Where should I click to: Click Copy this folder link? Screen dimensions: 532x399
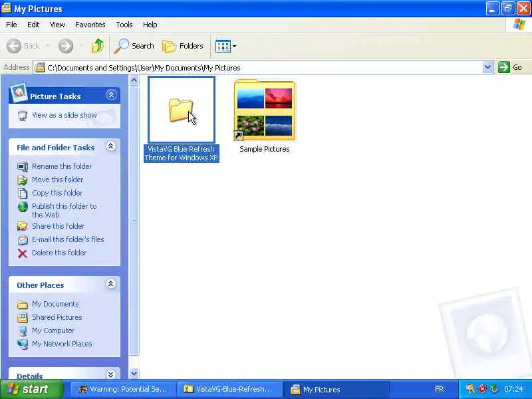click(57, 193)
